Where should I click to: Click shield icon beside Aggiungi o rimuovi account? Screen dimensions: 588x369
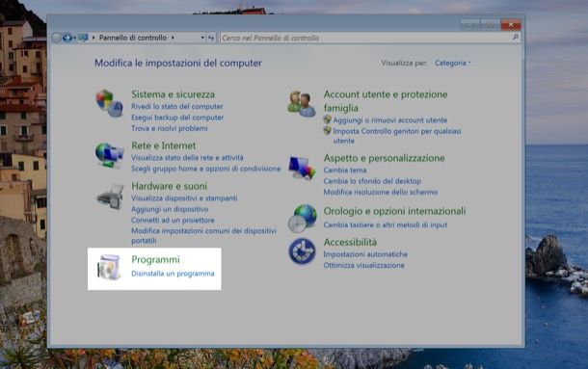(x=328, y=119)
